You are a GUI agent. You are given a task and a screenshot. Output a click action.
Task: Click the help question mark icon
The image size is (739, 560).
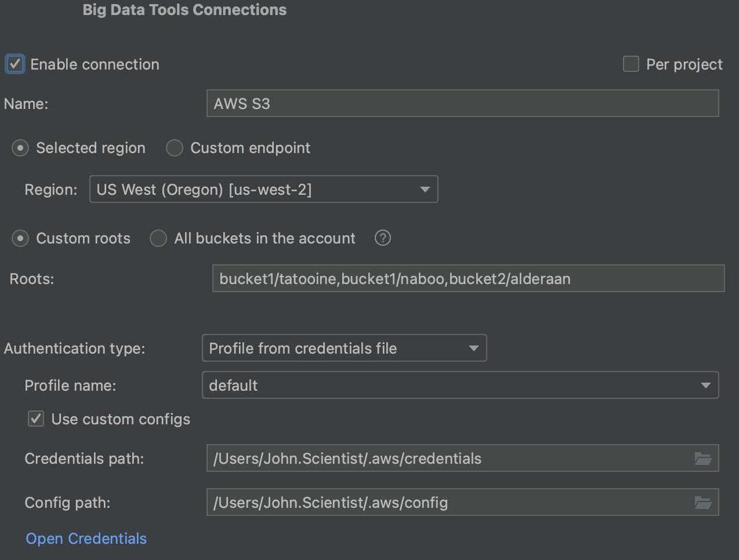pos(382,238)
